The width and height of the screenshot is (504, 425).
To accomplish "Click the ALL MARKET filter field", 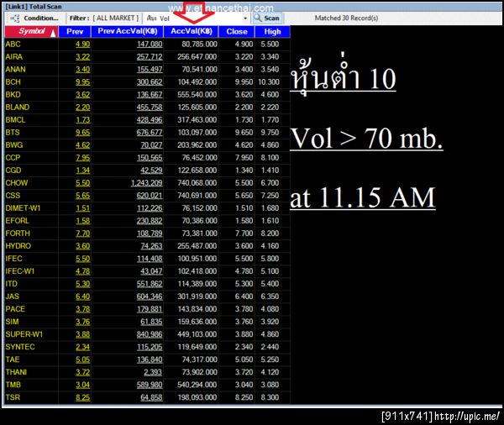I will click(x=116, y=18).
